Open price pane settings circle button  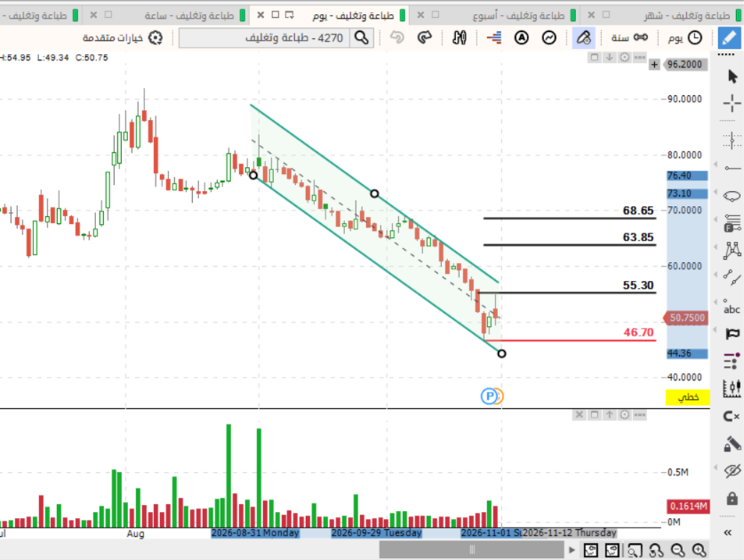click(x=624, y=58)
